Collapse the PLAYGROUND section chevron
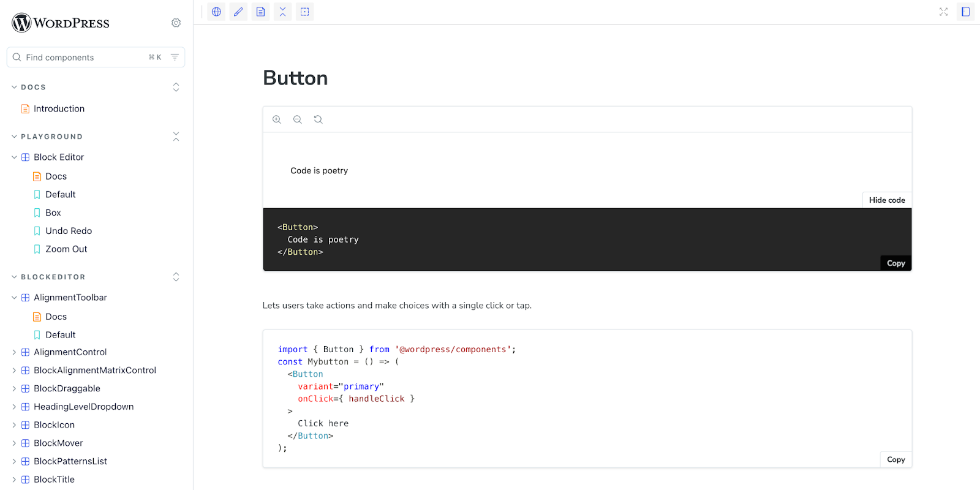Image resolution: width=980 pixels, height=490 pixels. (x=14, y=137)
